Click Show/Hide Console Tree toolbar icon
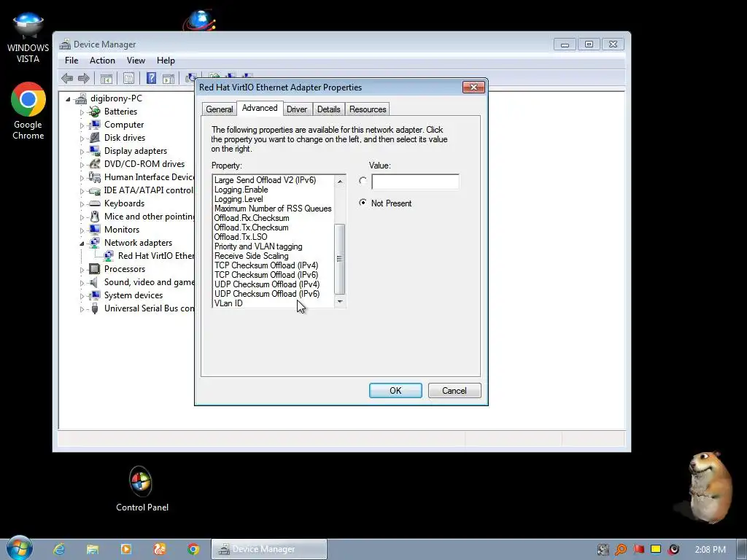747x560 pixels. tap(107, 79)
